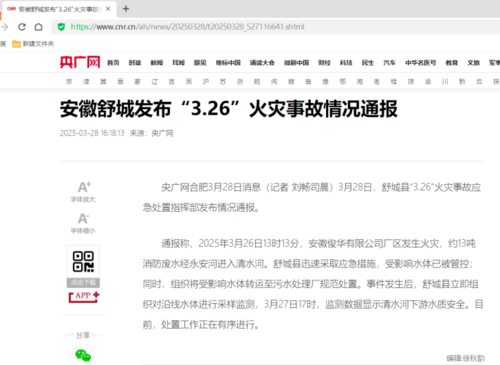Go to the 财经 section
Viewport: 500px width, 365px height.
pos(324,63)
